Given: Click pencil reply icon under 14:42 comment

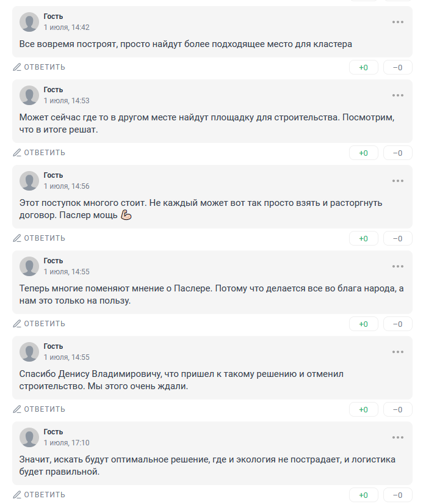Looking at the screenshot, I should [x=17, y=67].
